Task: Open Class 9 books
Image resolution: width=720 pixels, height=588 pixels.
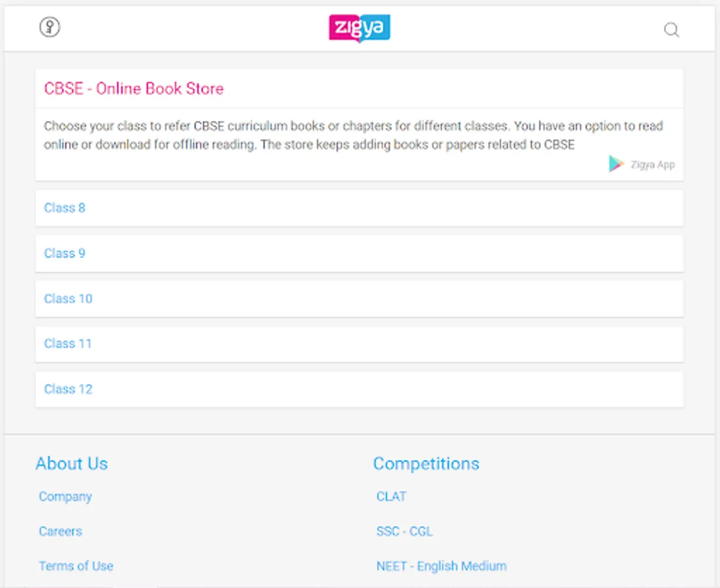Action: click(x=359, y=253)
